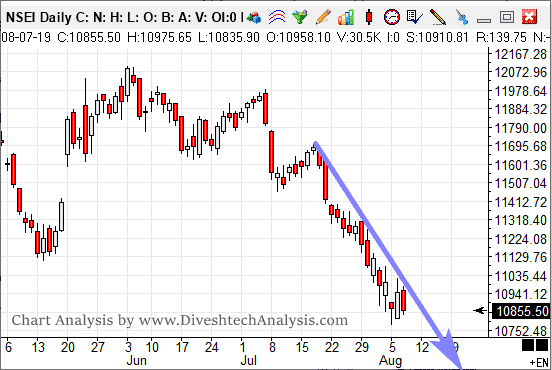Click the 10752.48 price axis label

[x=520, y=331]
